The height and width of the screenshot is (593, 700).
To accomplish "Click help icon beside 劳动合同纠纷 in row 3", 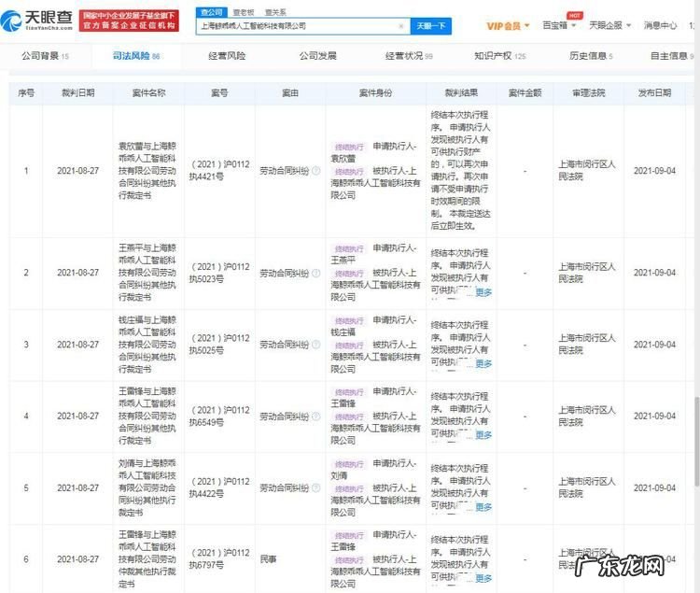I will [316, 345].
